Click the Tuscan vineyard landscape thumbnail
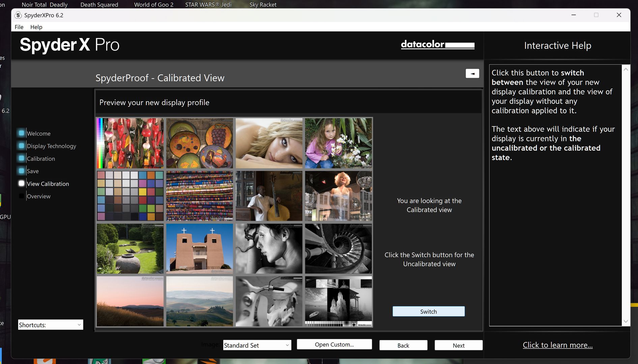This screenshot has height=364, width=638. pyautogui.click(x=200, y=301)
